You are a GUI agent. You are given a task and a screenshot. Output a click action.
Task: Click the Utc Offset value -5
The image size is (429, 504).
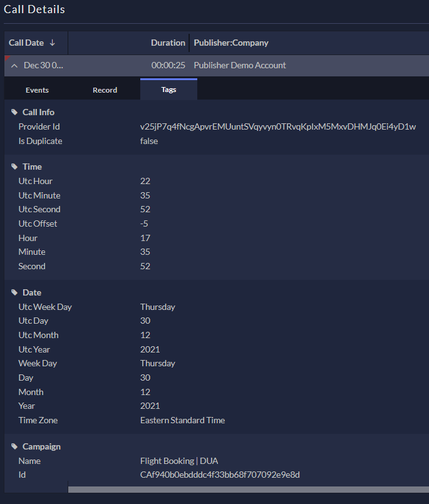(144, 224)
